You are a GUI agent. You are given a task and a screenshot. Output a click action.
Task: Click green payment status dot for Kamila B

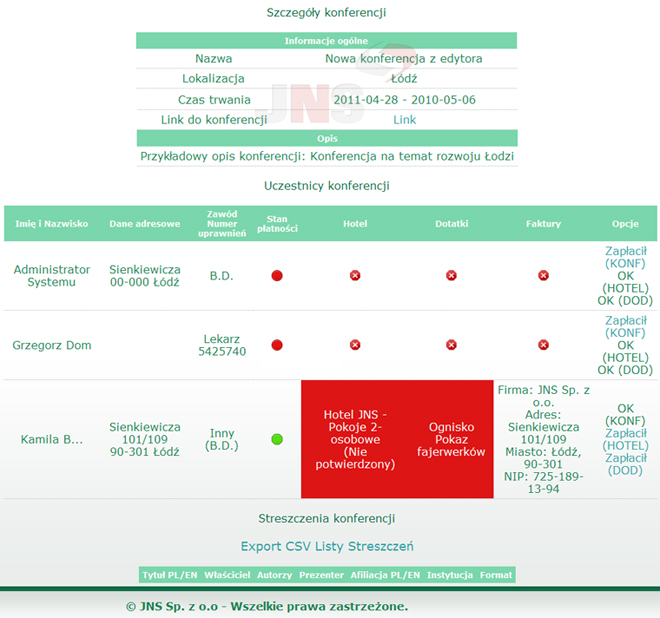[x=277, y=439]
